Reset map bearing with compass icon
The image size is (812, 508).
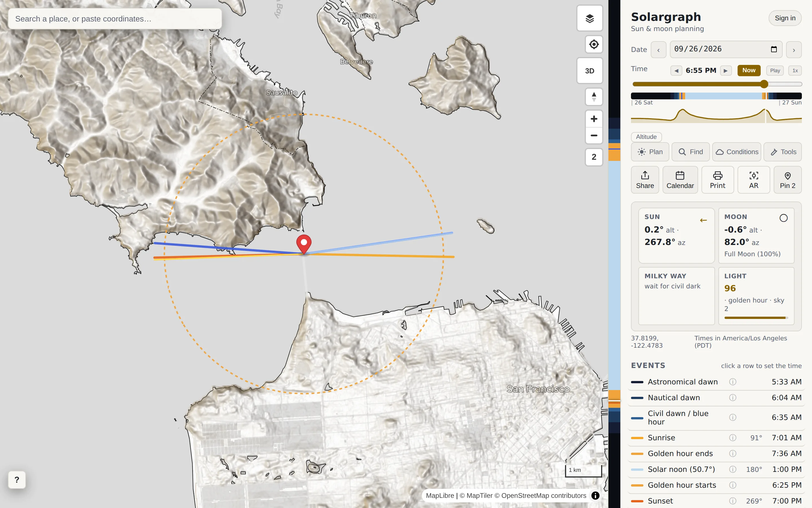pyautogui.click(x=594, y=97)
